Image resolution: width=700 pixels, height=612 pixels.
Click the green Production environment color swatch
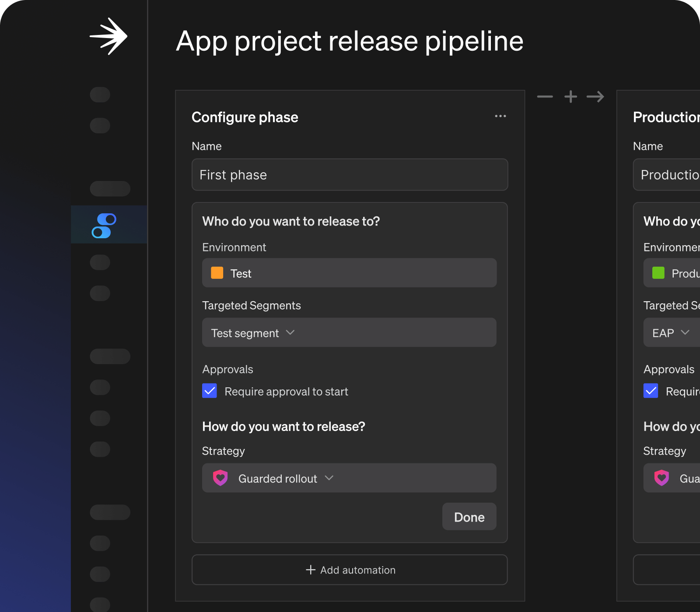[x=658, y=273]
